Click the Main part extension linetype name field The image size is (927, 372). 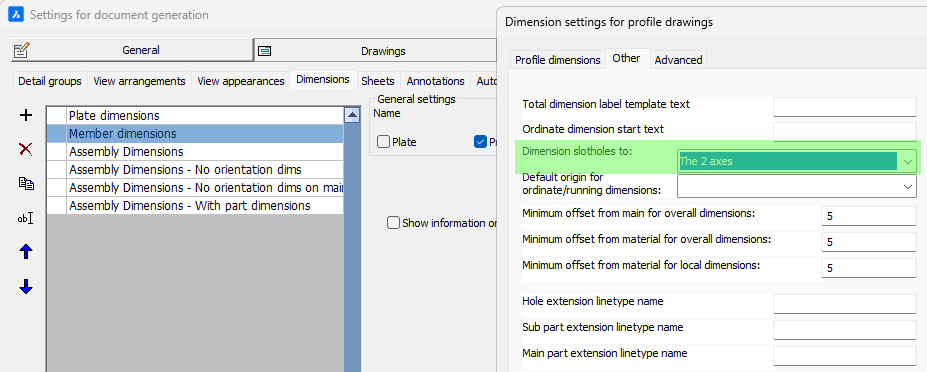point(845,356)
